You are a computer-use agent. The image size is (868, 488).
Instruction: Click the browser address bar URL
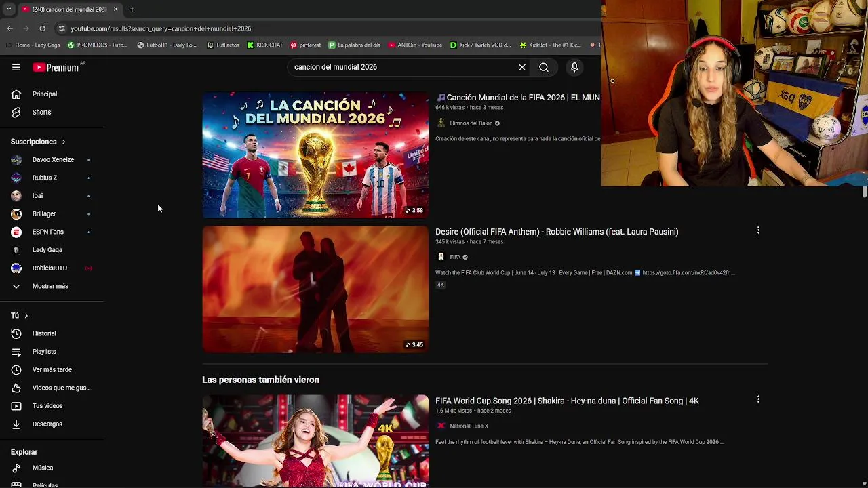tap(161, 28)
